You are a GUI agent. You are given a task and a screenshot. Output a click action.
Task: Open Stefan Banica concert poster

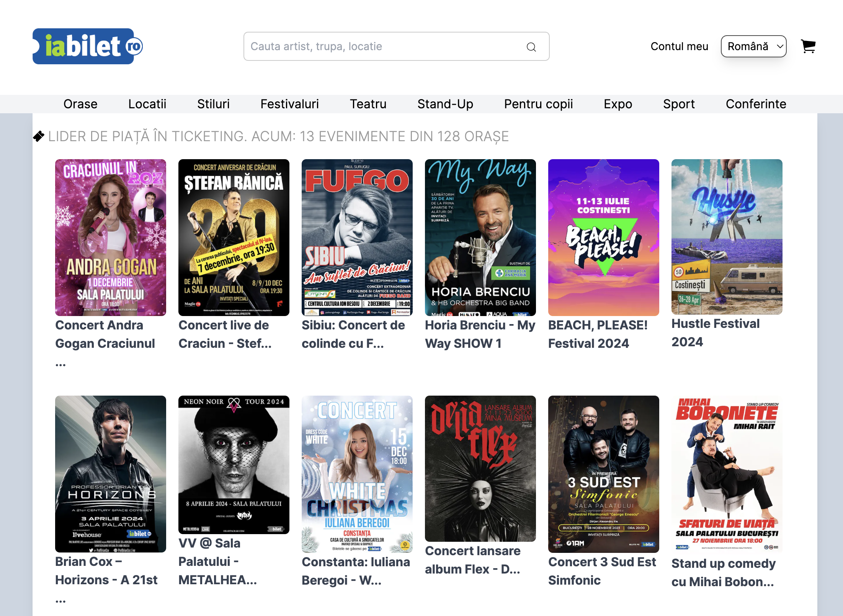click(234, 237)
